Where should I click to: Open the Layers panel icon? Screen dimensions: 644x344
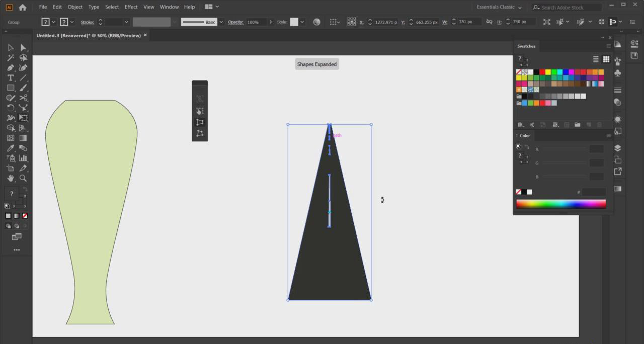[x=618, y=148]
